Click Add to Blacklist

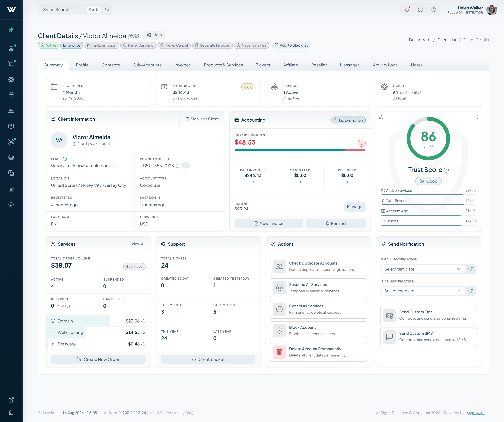coord(291,45)
